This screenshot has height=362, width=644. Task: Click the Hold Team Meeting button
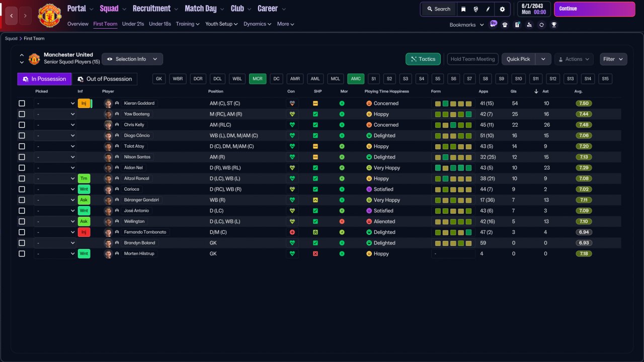[472, 59]
